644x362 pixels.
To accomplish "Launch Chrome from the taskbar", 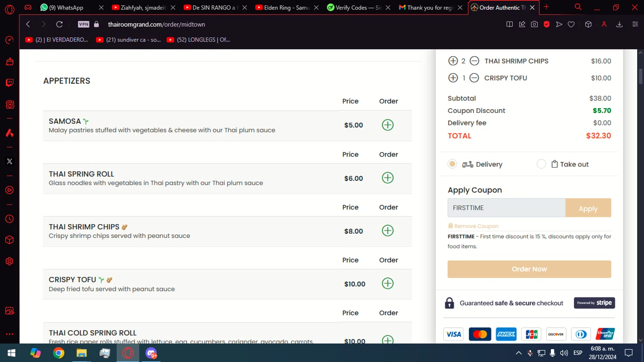I will click(x=59, y=353).
